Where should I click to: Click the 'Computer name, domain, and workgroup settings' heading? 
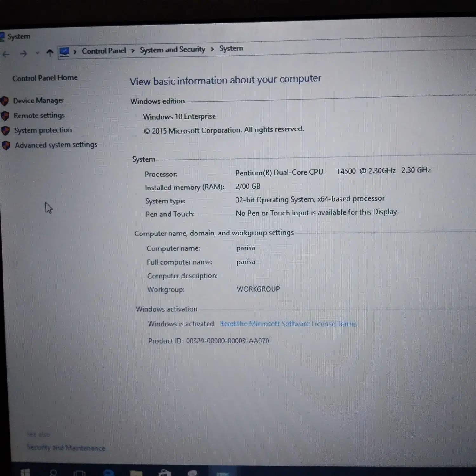pos(214,233)
